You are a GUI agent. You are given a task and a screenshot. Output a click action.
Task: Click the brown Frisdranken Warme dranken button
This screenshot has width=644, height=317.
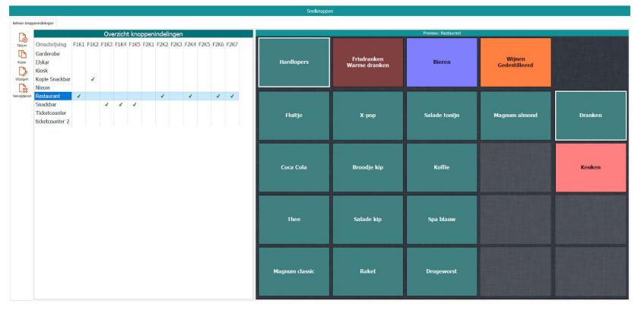(367, 62)
